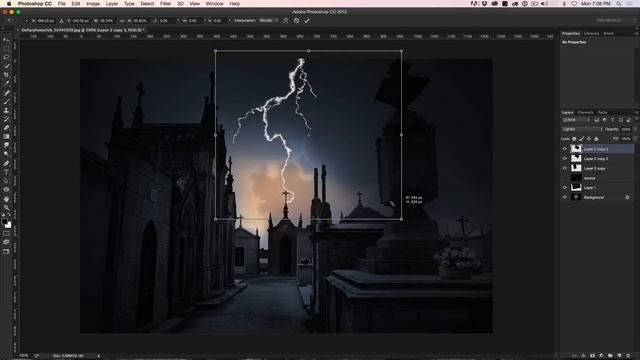Switch to warp mode icon

[286, 20]
